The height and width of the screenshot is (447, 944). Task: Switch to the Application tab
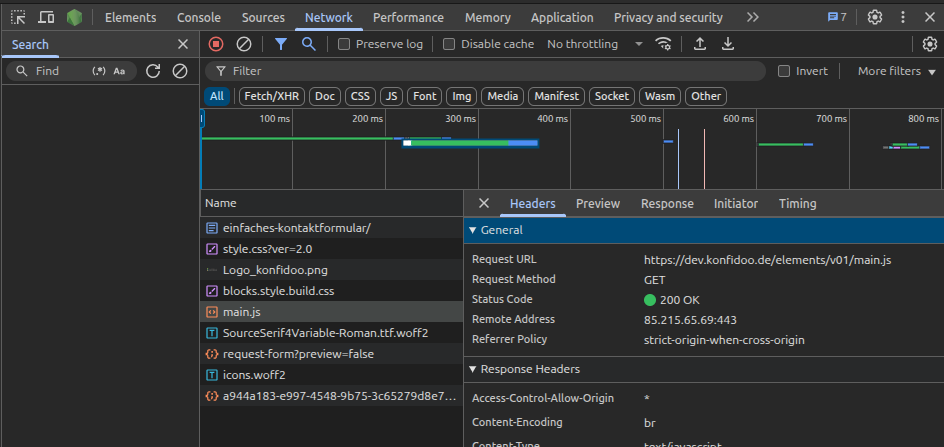click(x=562, y=17)
